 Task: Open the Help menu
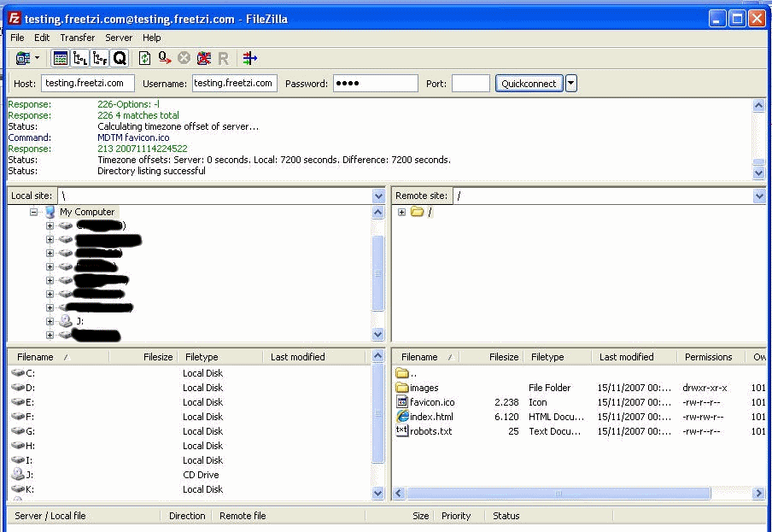pyautogui.click(x=152, y=38)
